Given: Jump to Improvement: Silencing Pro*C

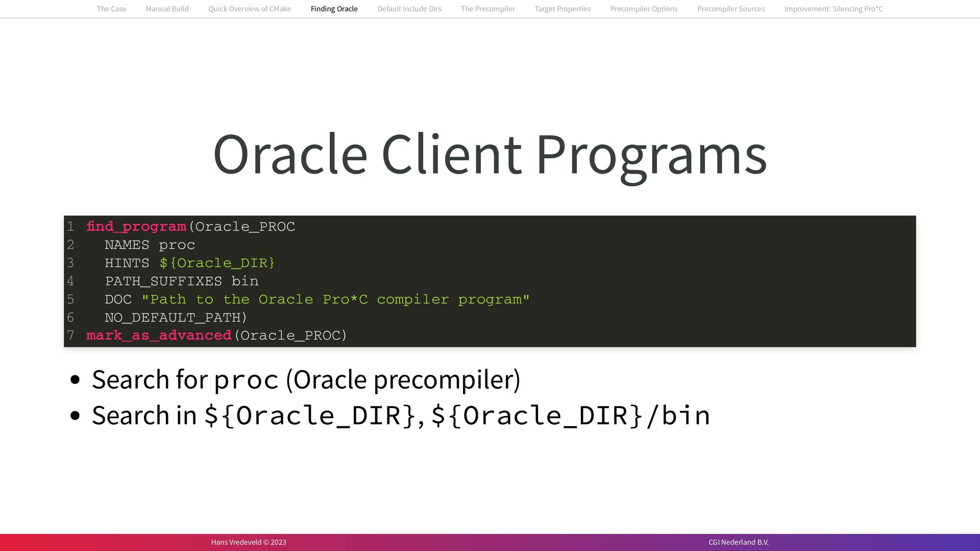Looking at the screenshot, I should coord(834,9).
